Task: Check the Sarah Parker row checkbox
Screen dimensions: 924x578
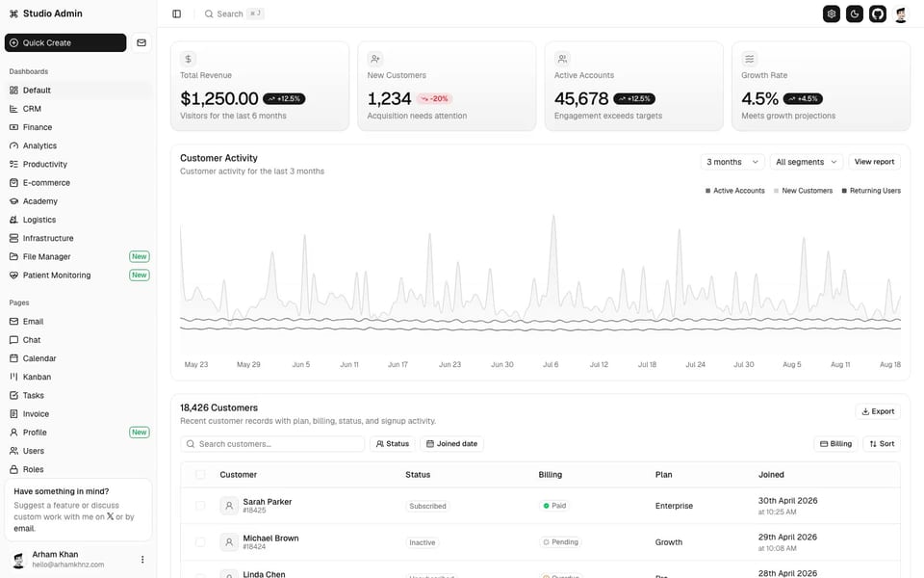Action: click(200, 506)
